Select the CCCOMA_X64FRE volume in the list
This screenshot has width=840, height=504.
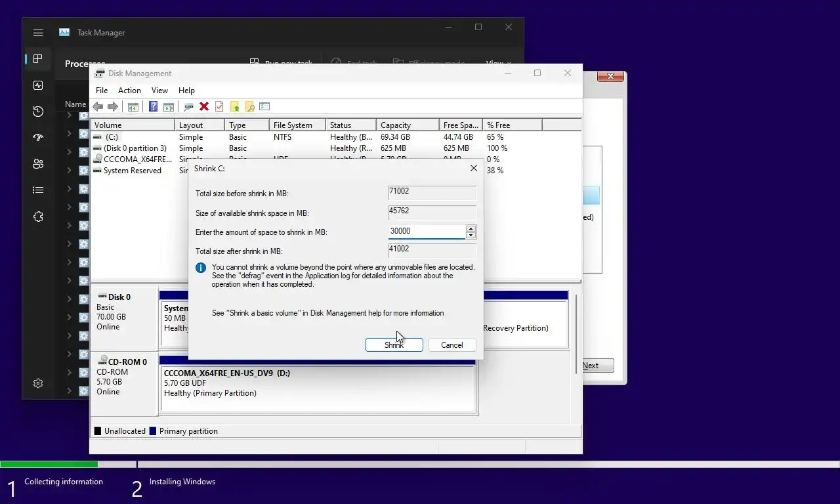133,159
